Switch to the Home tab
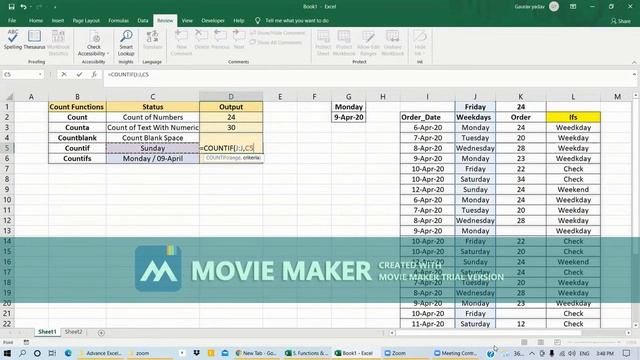The image size is (640, 360). tap(36, 20)
